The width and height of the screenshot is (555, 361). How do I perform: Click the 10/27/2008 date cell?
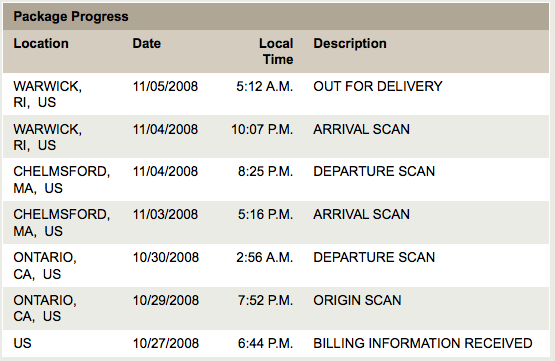[166, 343]
